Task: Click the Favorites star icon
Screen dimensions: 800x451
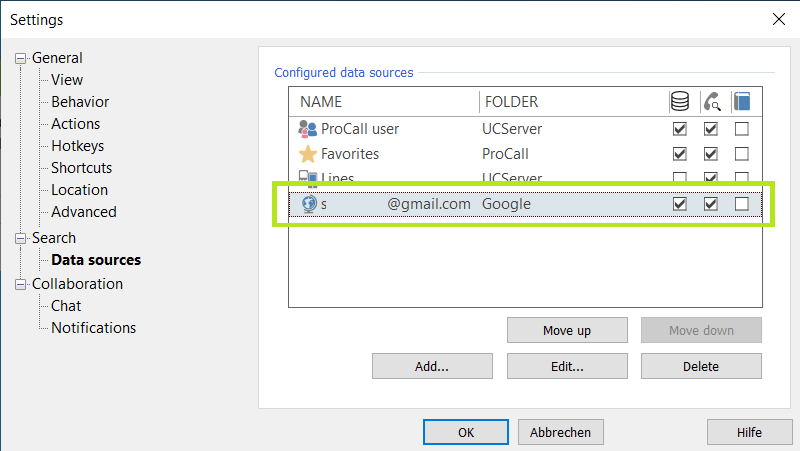Action: (308, 154)
